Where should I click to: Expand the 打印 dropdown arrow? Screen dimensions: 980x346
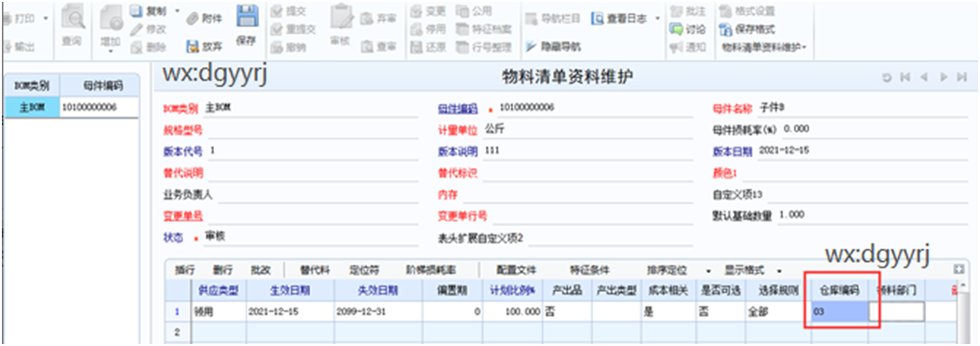[45, 19]
